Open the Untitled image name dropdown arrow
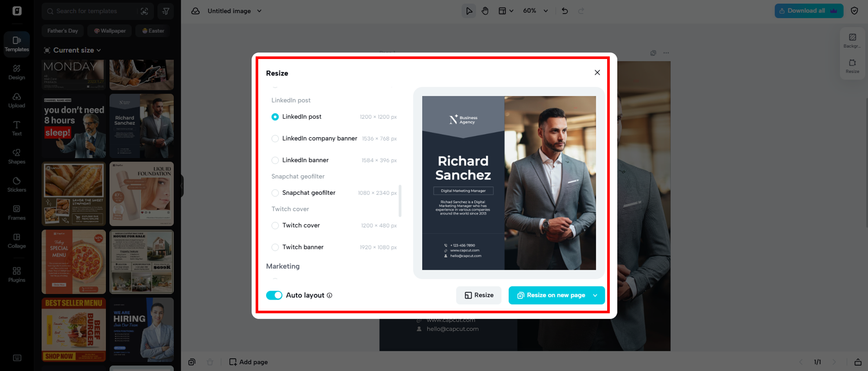The width and height of the screenshot is (868, 371). click(x=259, y=11)
